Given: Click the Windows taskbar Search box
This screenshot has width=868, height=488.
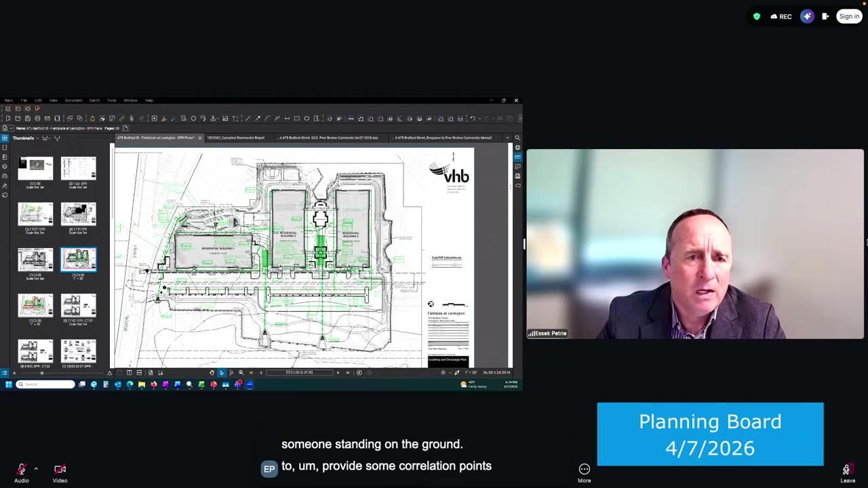Looking at the screenshot, I should click(x=45, y=384).
